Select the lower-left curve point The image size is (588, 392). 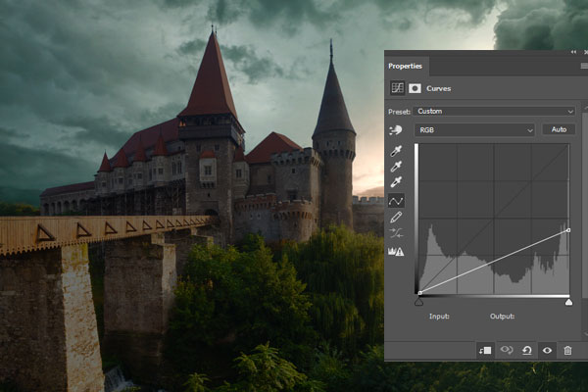point(420,293)
